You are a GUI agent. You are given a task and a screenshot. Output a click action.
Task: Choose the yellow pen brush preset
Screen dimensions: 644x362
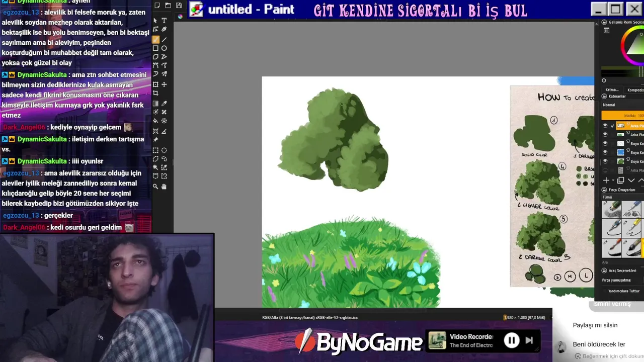tap(631, 228)
